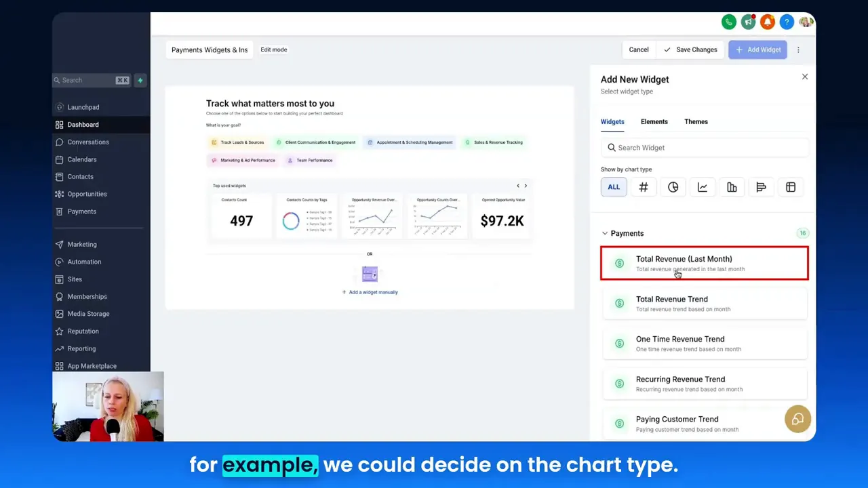Filter widgets by number chart type
The image size is (868, 488).
pyautogui.click(x=644, y=187)
